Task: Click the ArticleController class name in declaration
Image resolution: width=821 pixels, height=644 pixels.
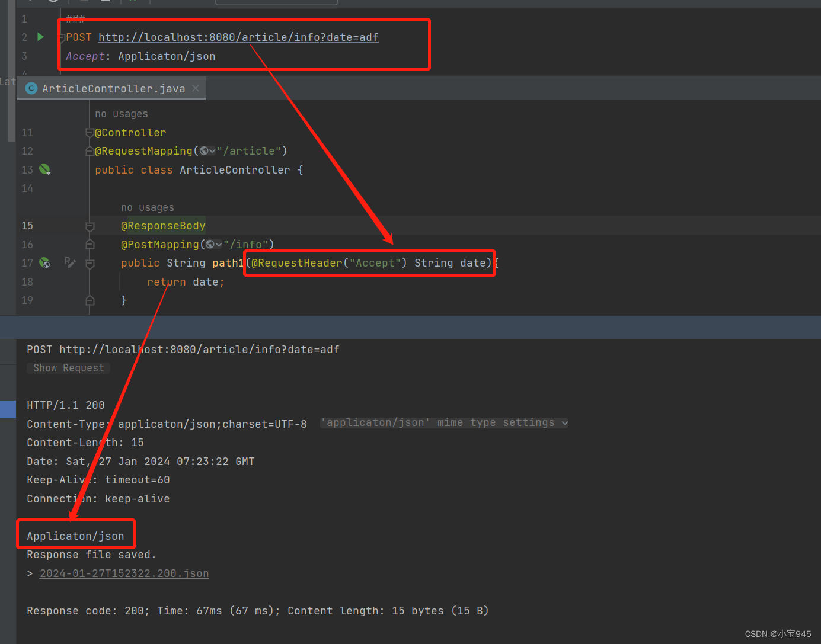Action: [x=235, y=170]
